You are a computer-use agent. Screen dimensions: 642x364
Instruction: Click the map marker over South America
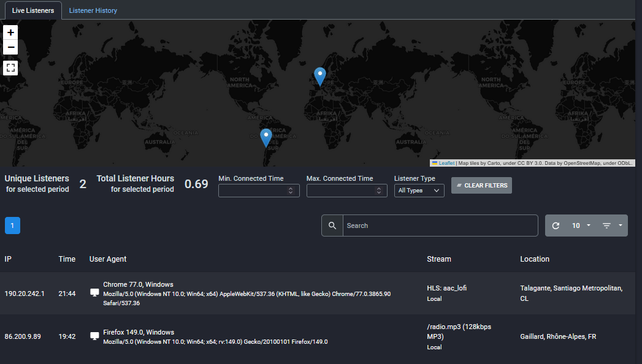tap(266, 137)
